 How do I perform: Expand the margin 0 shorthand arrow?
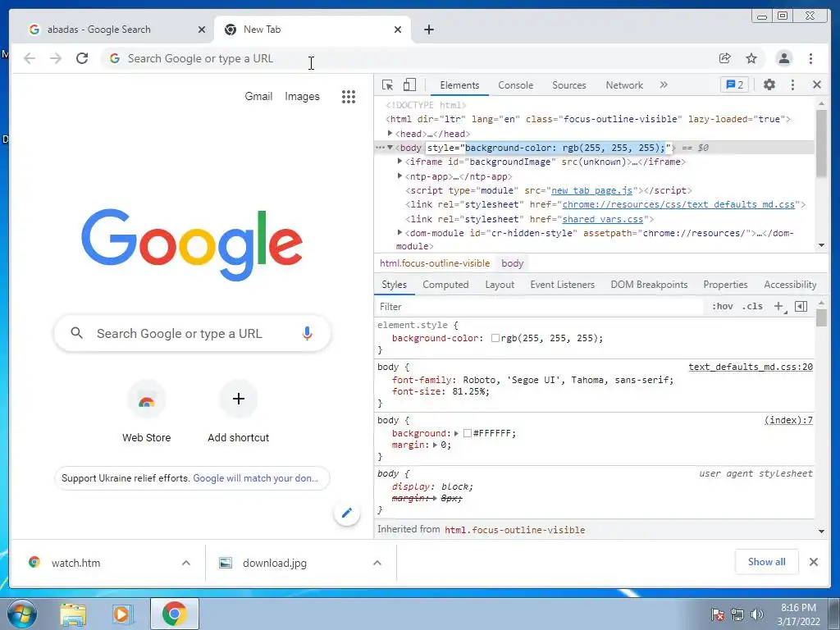[x=435, y=445]
